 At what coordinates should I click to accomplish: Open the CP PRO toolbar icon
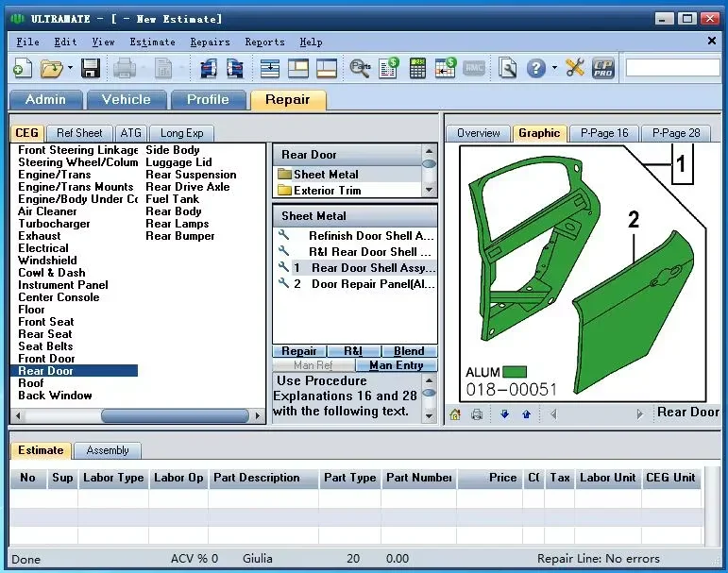pos(603,68)
